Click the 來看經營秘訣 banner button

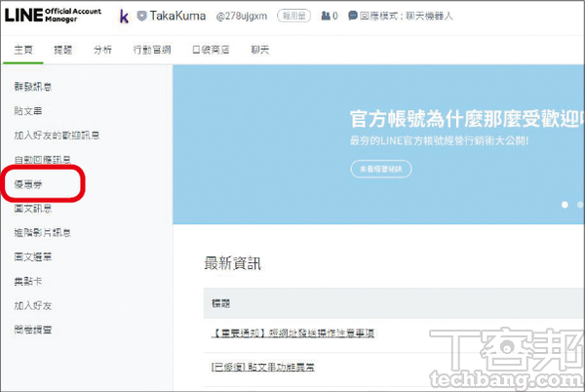pos(381,169)
